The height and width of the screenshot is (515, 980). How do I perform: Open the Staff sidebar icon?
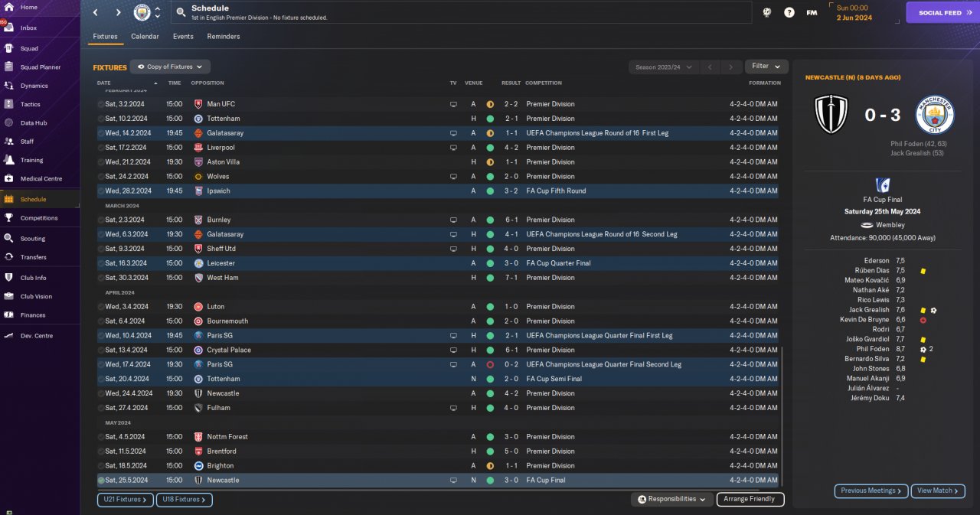pos(8,142)
